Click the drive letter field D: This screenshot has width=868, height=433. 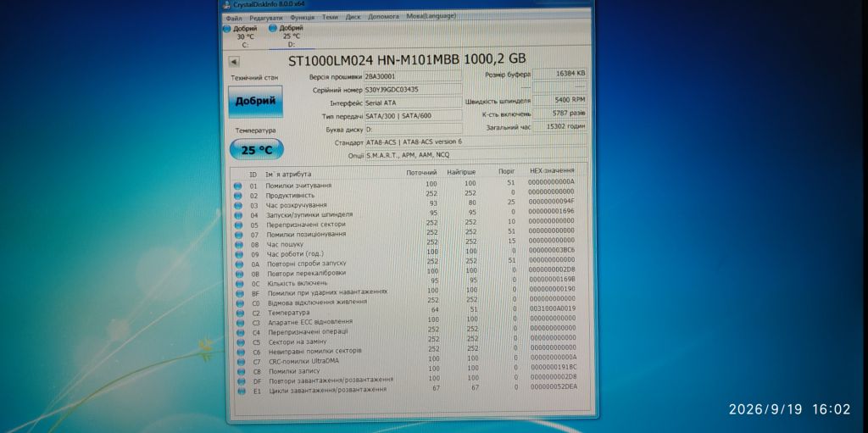click(x=413, y=129)
